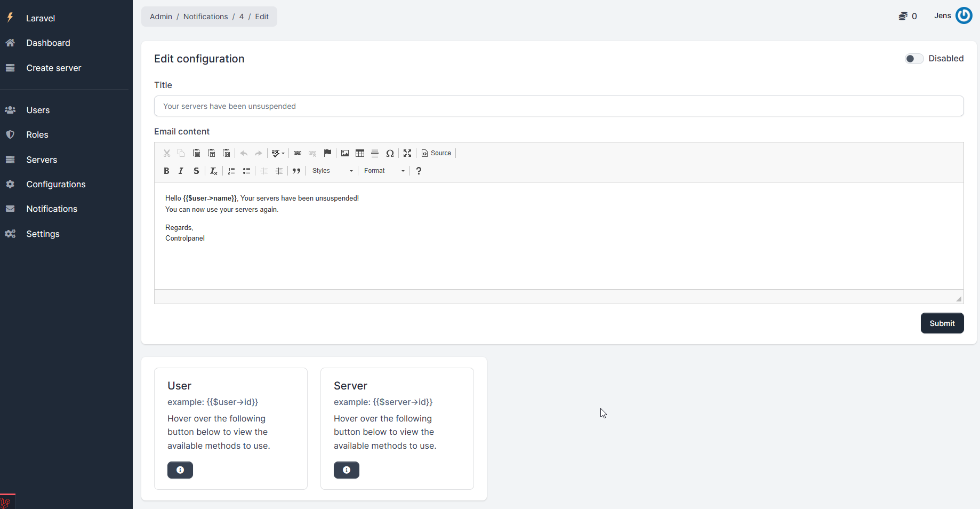Go to Notifications via the breadcrumb
This screenshot has height=509, width=980.
[x=206, y=17]
